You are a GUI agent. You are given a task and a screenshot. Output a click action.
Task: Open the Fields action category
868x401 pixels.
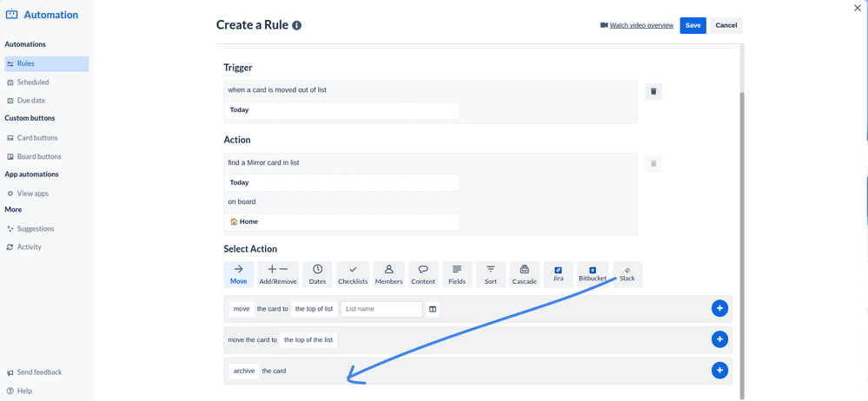[x=457, y=274]
